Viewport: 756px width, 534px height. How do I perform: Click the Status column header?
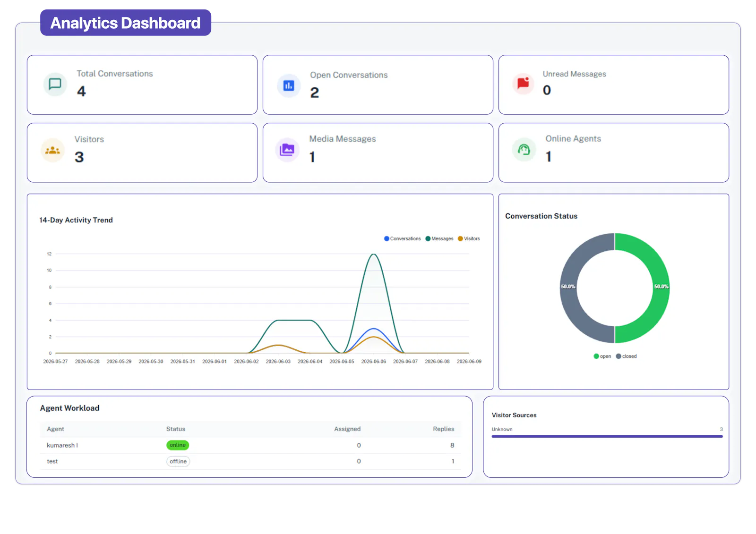coord(176,429)
